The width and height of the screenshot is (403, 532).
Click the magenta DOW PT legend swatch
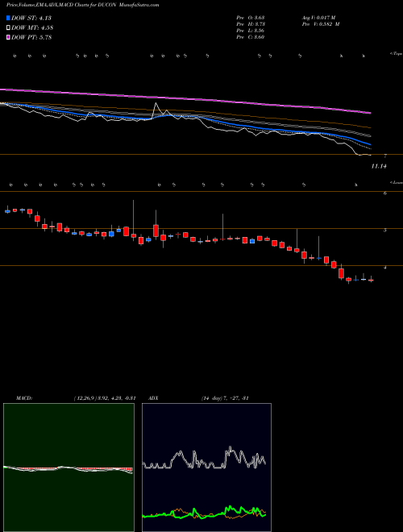coord(9,37)
